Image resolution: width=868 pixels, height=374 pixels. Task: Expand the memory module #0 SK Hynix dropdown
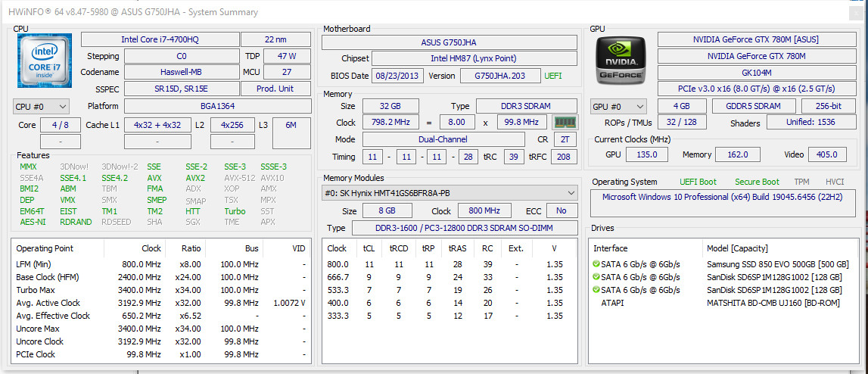tap(450, 193)
